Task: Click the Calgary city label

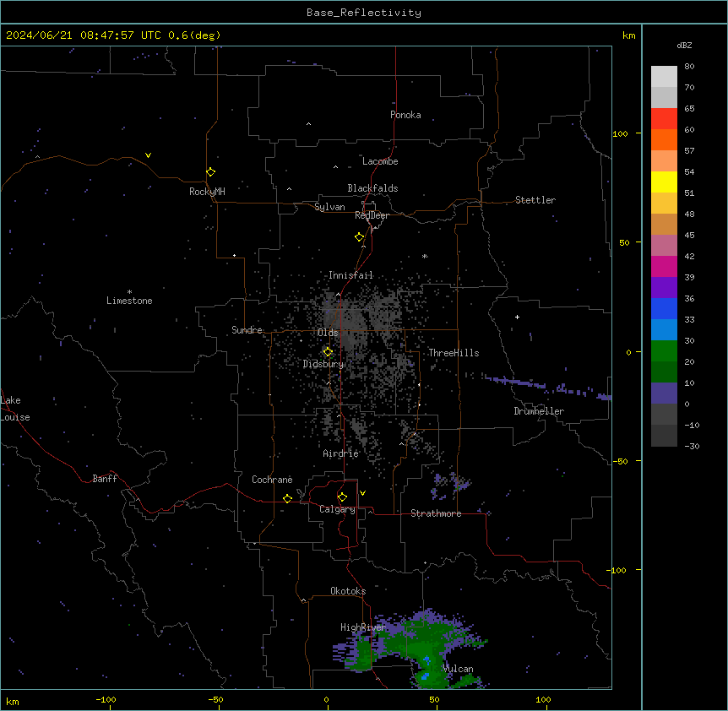Action: 338,509
